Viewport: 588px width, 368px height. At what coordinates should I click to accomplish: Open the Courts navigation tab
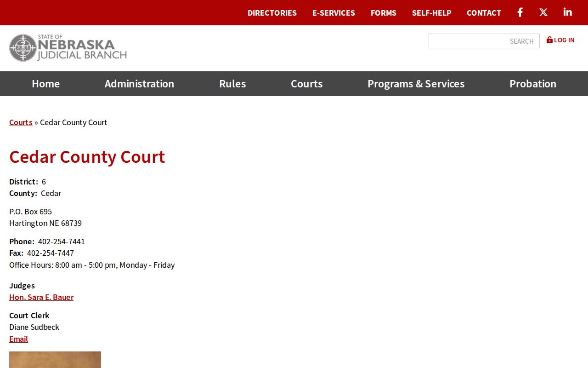tap(307, 84)
